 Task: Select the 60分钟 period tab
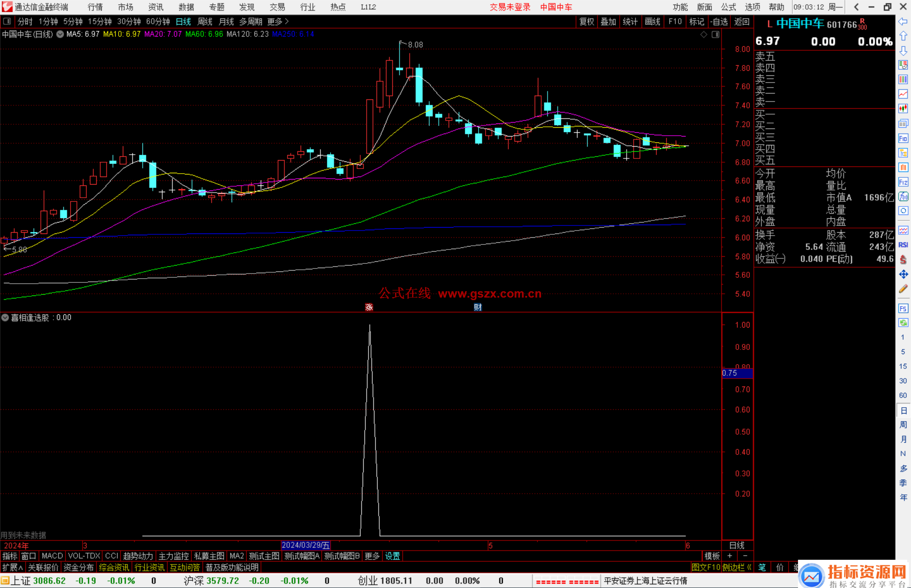pos(158,21)
